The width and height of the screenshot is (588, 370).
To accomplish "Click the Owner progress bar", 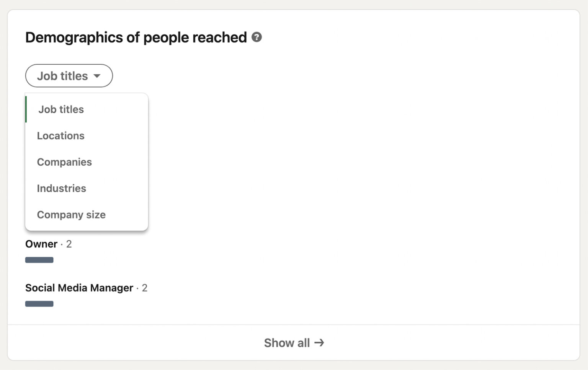I will click(x=39, y=260).
